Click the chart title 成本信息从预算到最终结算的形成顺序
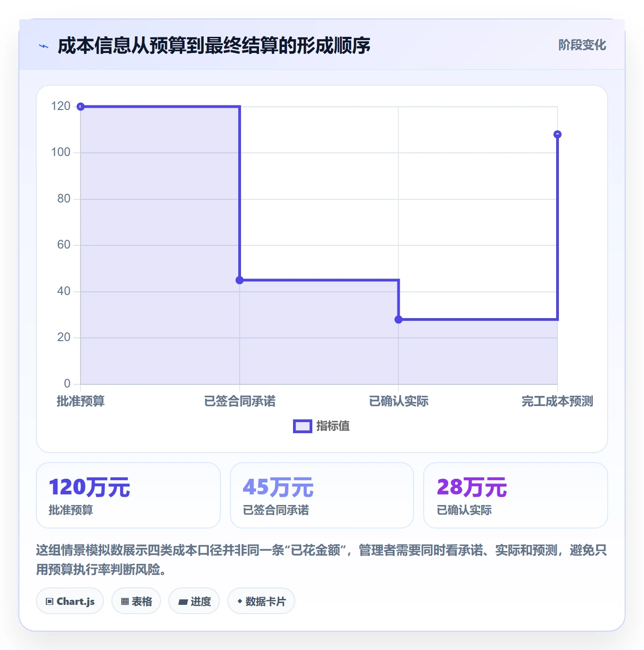 (214, 46)
